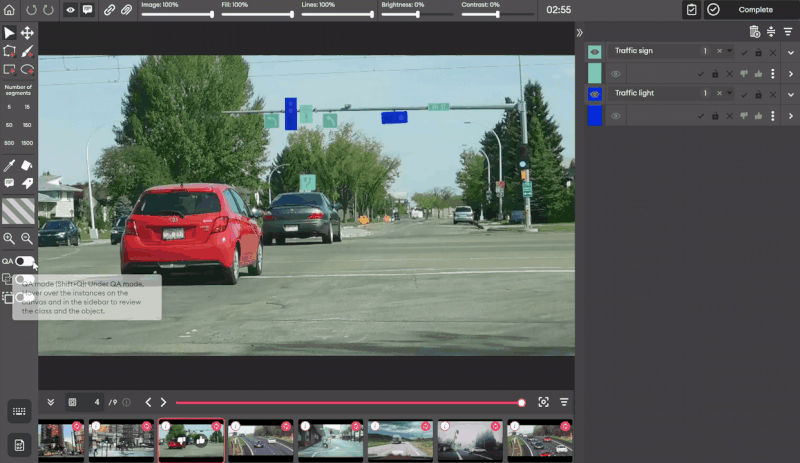The height and width of the screenshot is (463, 800).
Task: Zoom in on the canvas
Action: pyautogui.click(x=9, y=238)
